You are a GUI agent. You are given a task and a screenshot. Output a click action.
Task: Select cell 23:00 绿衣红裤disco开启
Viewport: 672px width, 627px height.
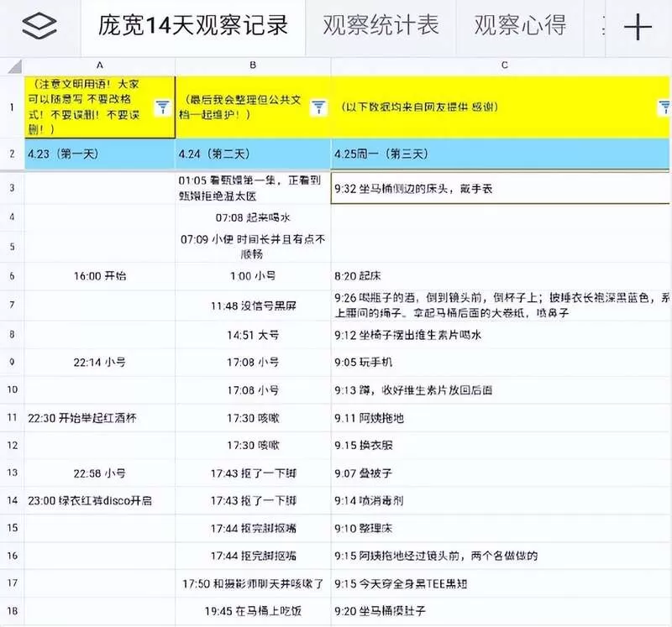[99, 500]
